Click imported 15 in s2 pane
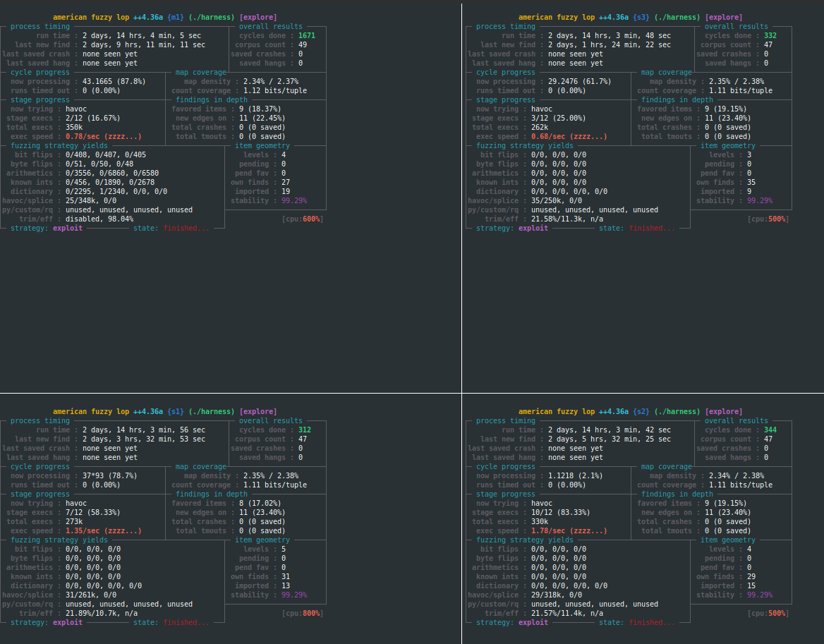The width and height of the screenshot is (824, 644). click(751, 585)
